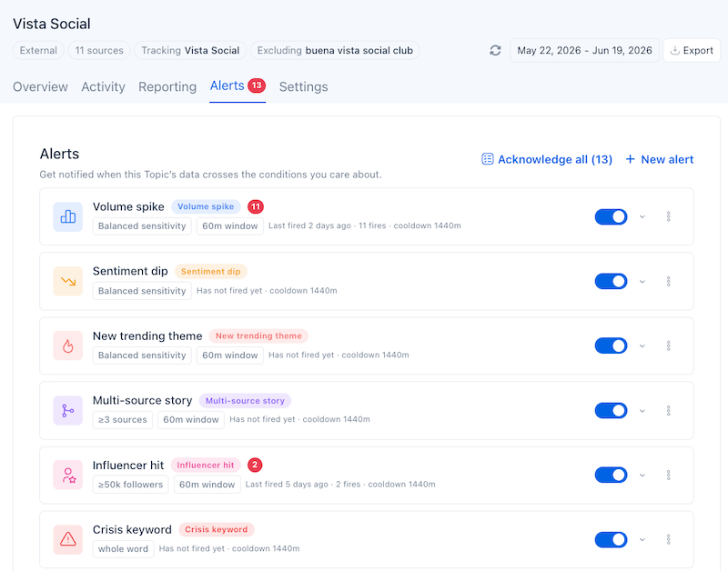Click the pink Influencer hit type label
Image resolution: width=728 pixels, height=571 pixels.
pyautogui.click(x=206, y=465)
